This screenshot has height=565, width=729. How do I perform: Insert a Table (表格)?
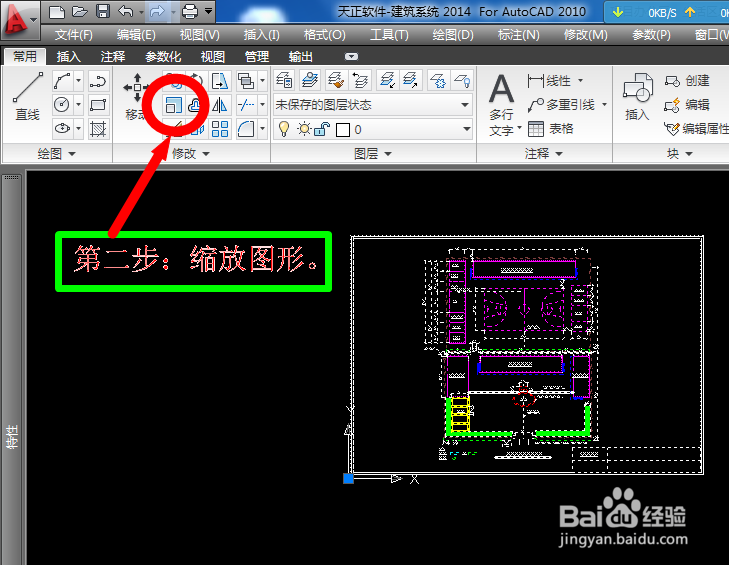click(551, 129)
